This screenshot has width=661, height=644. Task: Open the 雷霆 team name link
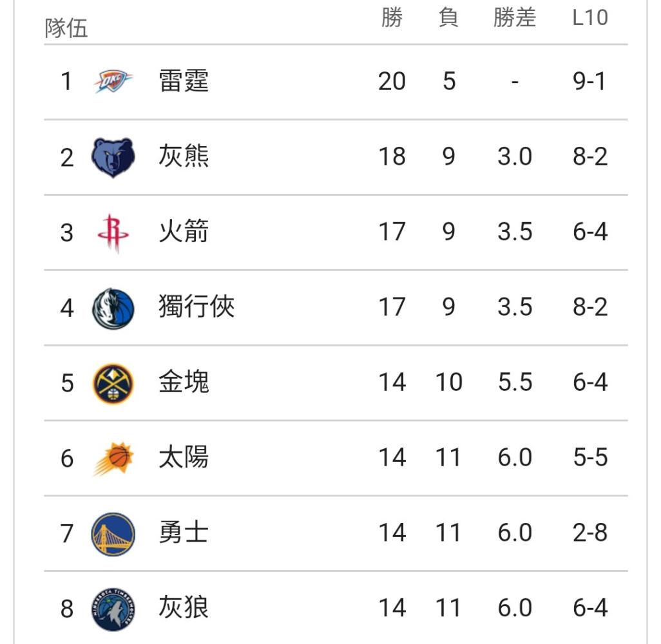[x=184, y=81]
